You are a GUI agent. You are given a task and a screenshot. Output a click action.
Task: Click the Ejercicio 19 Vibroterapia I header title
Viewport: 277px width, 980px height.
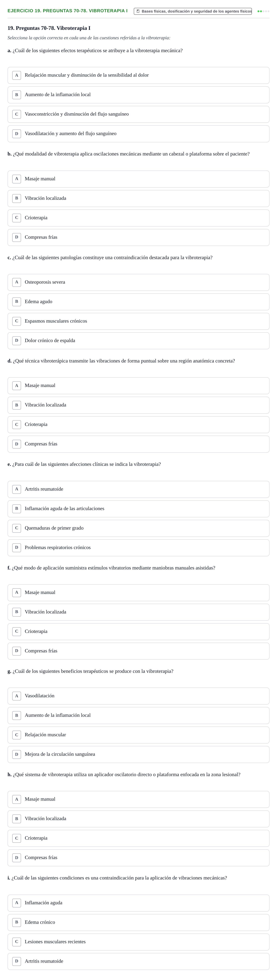pyautogui.click(x=67, y=11)
